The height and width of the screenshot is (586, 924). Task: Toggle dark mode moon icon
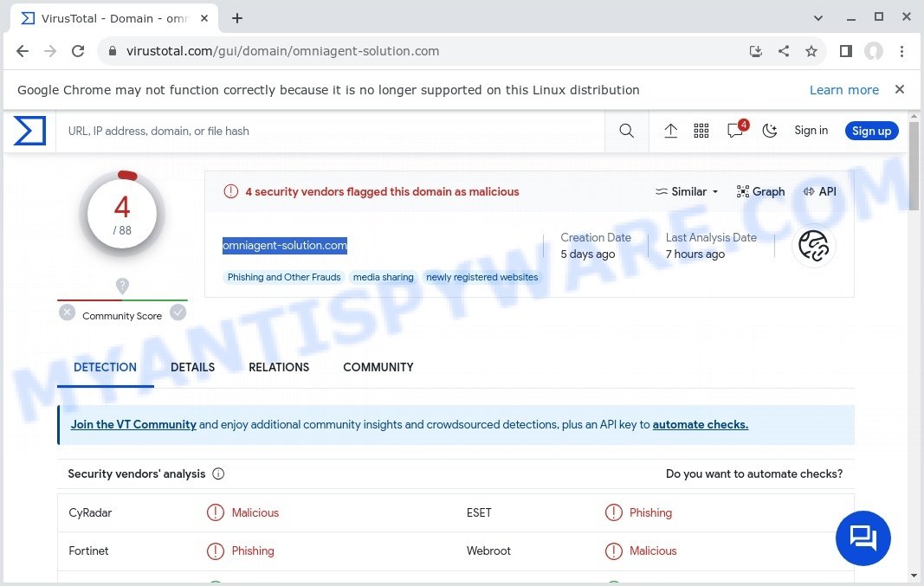click(770, 131)
